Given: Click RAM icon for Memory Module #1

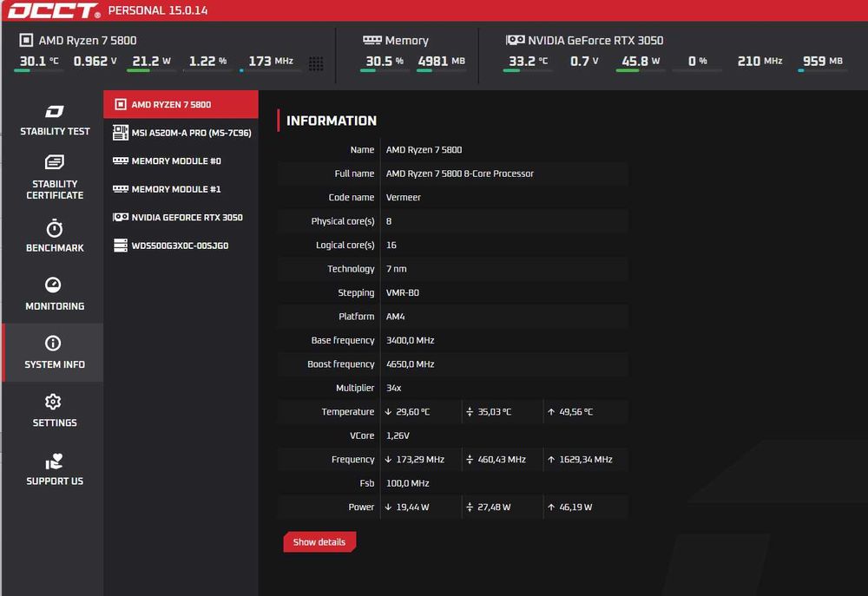Looking at the screenshot, I should 120,189.
